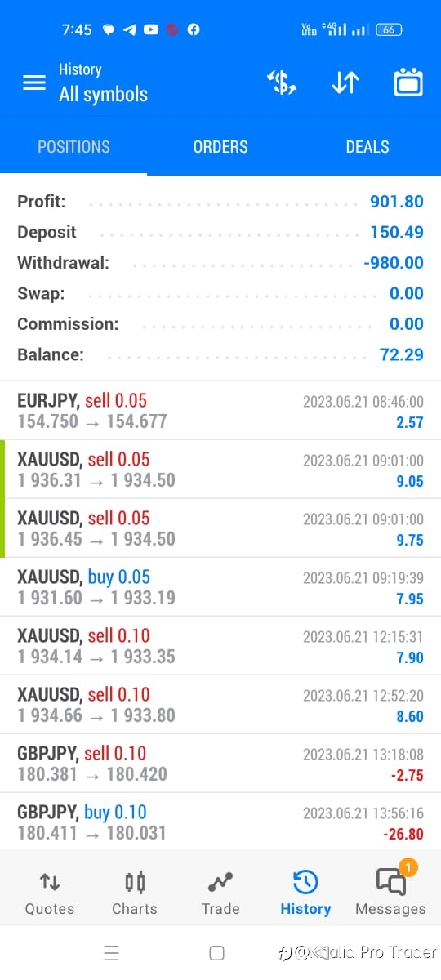This screenshot has width=441, height=980.
Task: Switch to the DEALS tab
Action: [367, 147]
